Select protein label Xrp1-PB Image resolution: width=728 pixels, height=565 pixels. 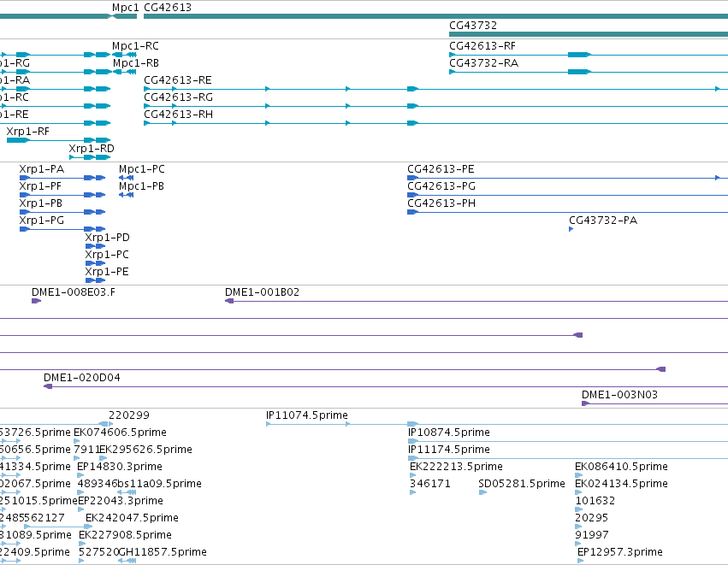(41, 203)
